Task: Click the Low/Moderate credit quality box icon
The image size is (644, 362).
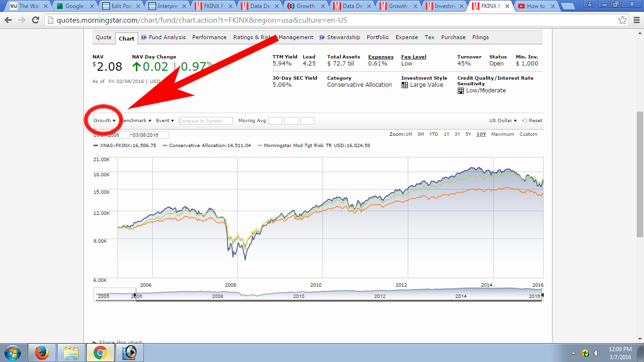Action: click(461, 91)
